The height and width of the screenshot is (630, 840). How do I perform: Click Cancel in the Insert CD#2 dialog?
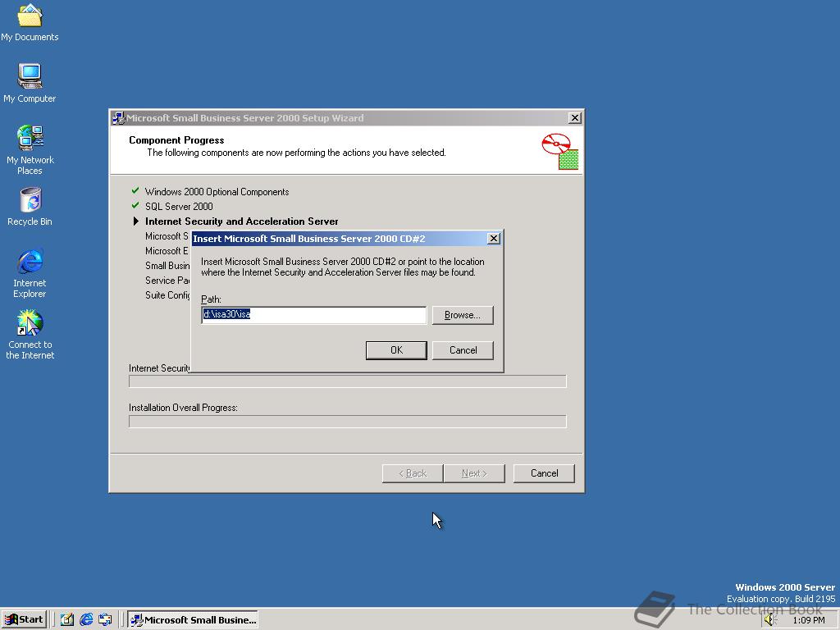pyautogui.click(x=463, y=350)
